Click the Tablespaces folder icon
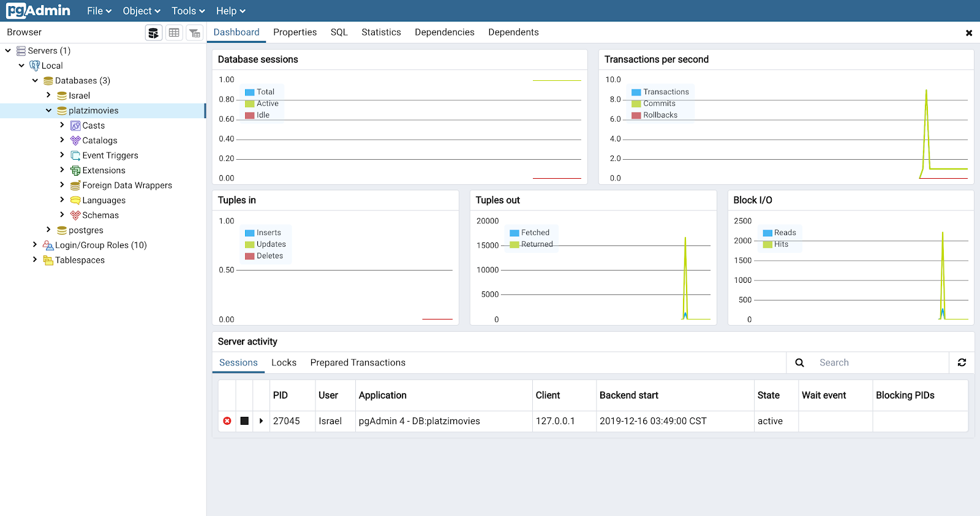Screen dimensions: 980x516 coord(48,260)
